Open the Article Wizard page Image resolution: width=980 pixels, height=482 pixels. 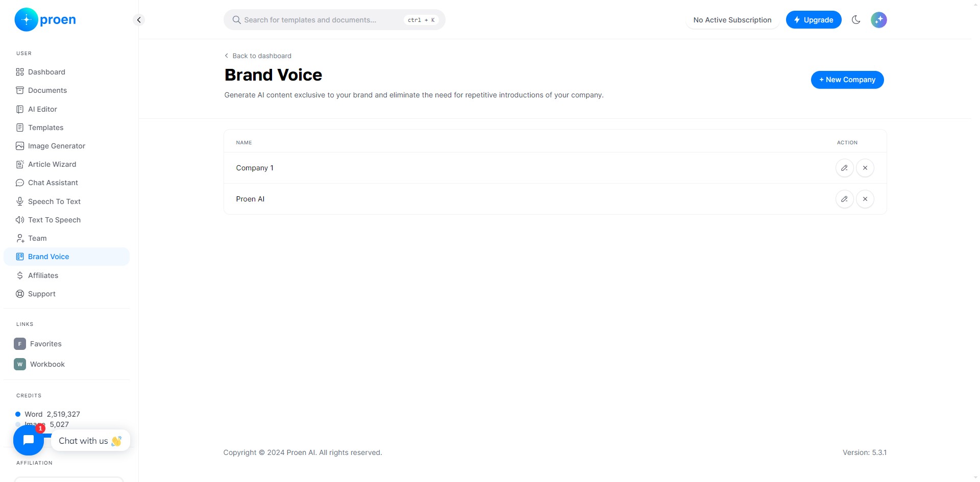(x=67, y=164)
